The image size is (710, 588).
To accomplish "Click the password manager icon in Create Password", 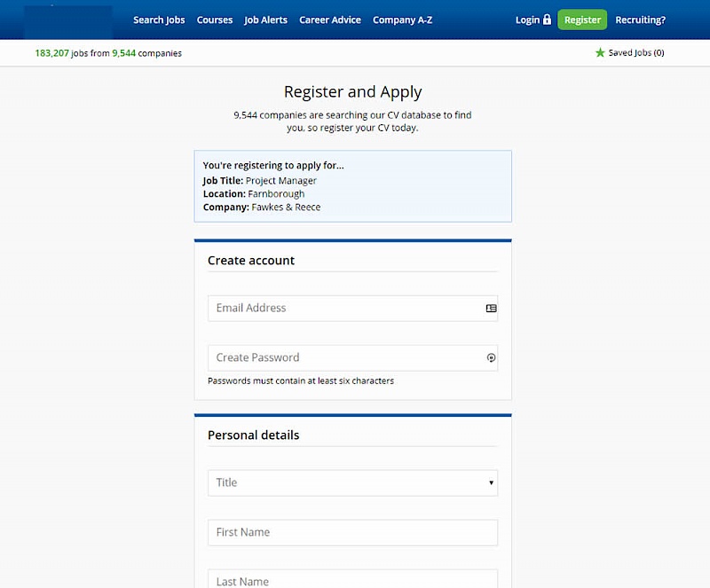I will 491,358.
